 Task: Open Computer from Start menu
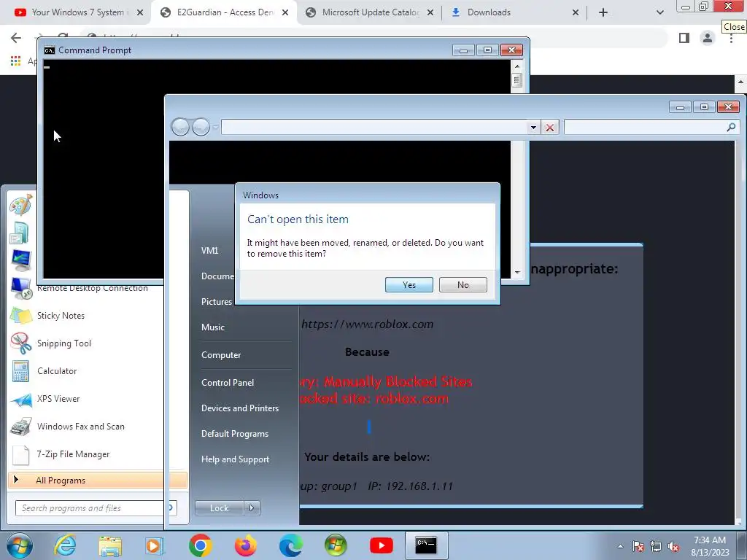(221, 355)
